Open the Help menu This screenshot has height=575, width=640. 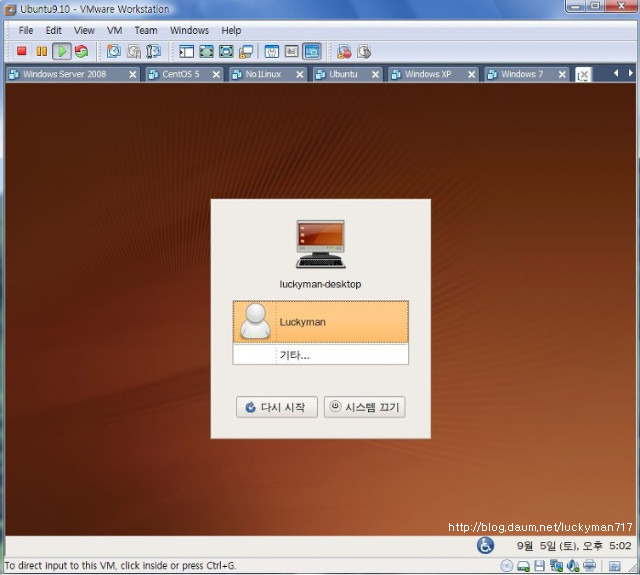tap(231, 31)
